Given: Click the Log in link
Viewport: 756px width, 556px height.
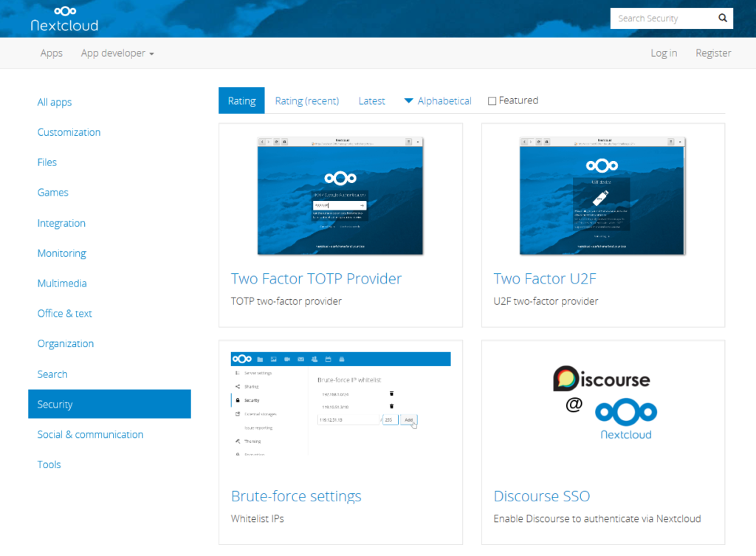Looking at the screenshot, I should tap(664, 53).
